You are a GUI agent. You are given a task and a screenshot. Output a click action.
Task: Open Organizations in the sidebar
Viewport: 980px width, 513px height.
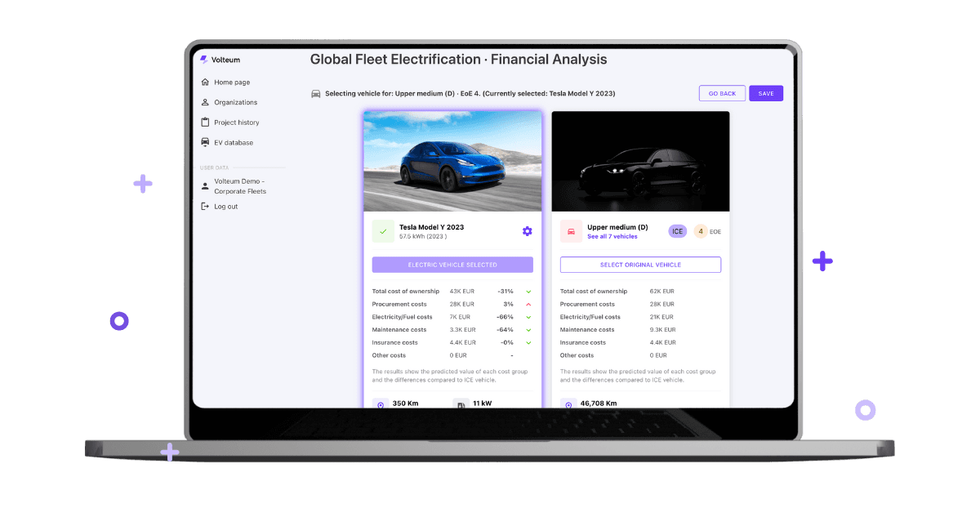point(235,103)
